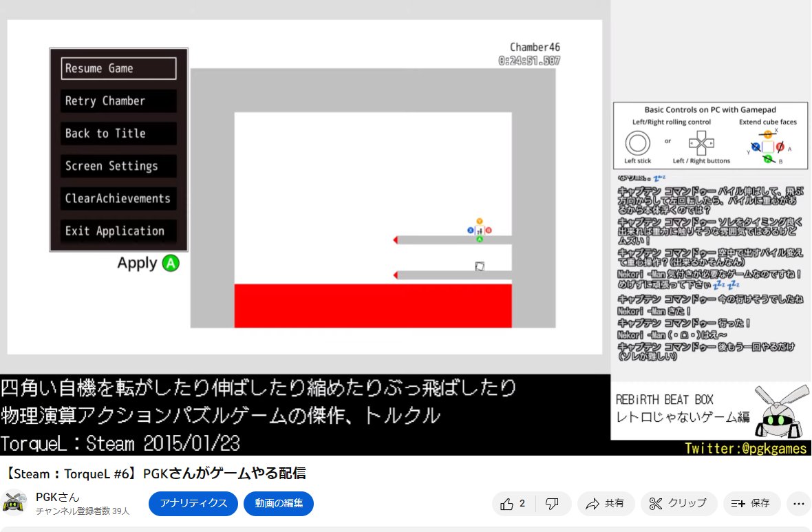
Task: Click Basic Controls on PC with Gamepad heading
Action: pyautogui.click(x=710, y=110)
